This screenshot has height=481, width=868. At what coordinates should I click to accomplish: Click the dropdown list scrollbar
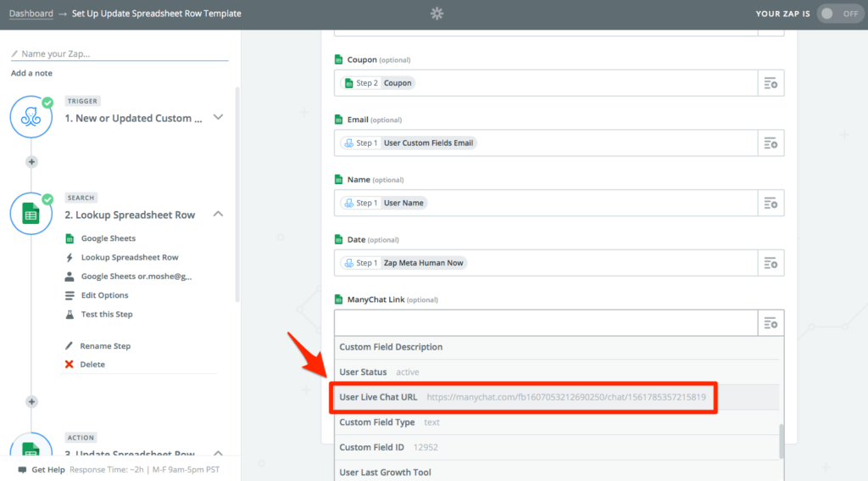782,441
